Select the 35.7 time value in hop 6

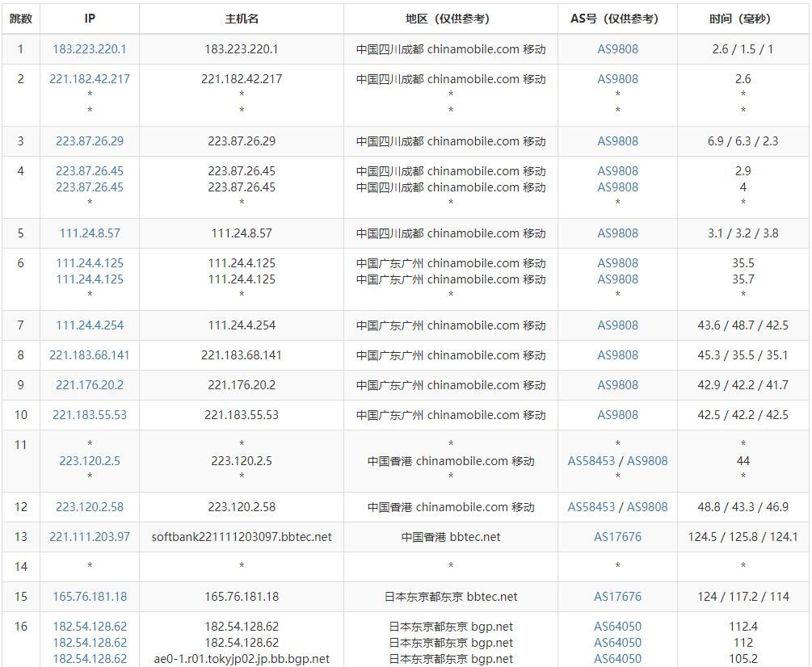pos(743,279)
